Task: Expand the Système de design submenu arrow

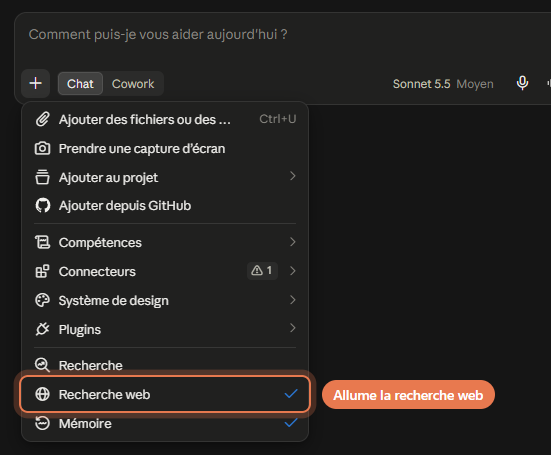Action: (292, 300)
